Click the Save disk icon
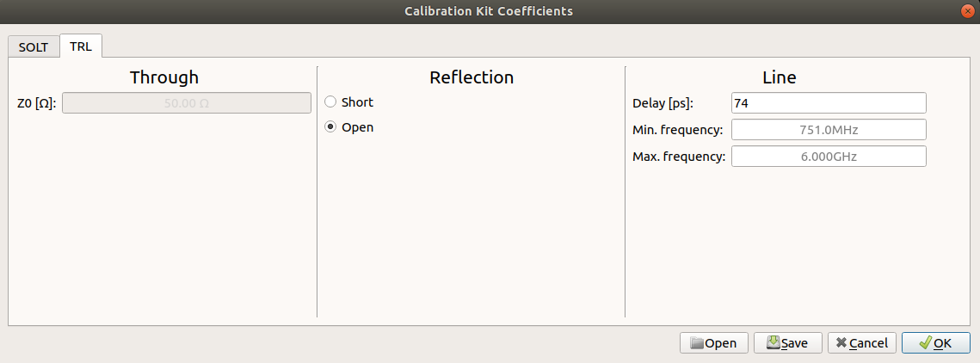The image size is (980, 363). point(773,342)
